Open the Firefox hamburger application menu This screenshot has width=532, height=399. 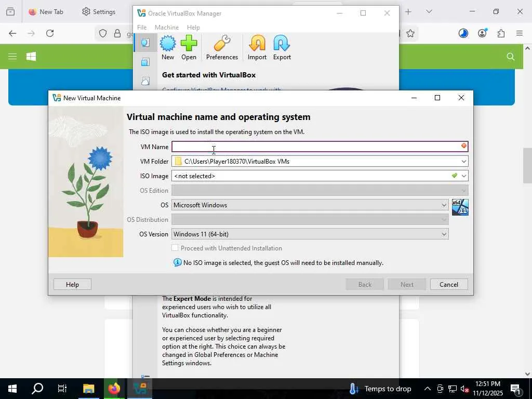pos(520,33)
